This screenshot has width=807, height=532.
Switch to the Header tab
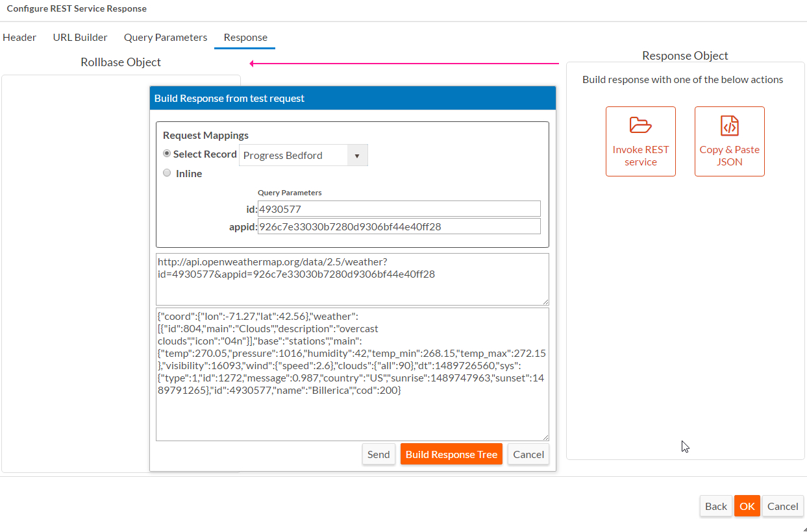click(x=19, y=37)
